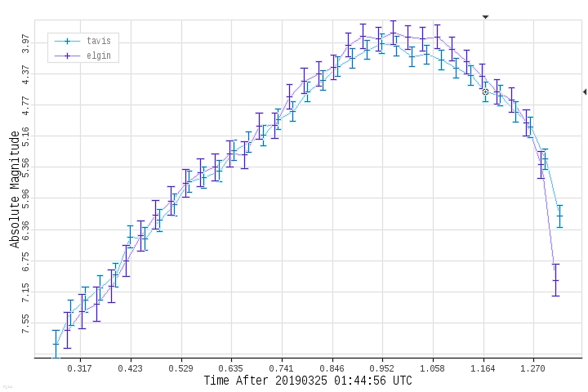This screenshot has height=392, width=588.
Task: Click the 5.96 y-axis tick label
Action: coord(25,198)
